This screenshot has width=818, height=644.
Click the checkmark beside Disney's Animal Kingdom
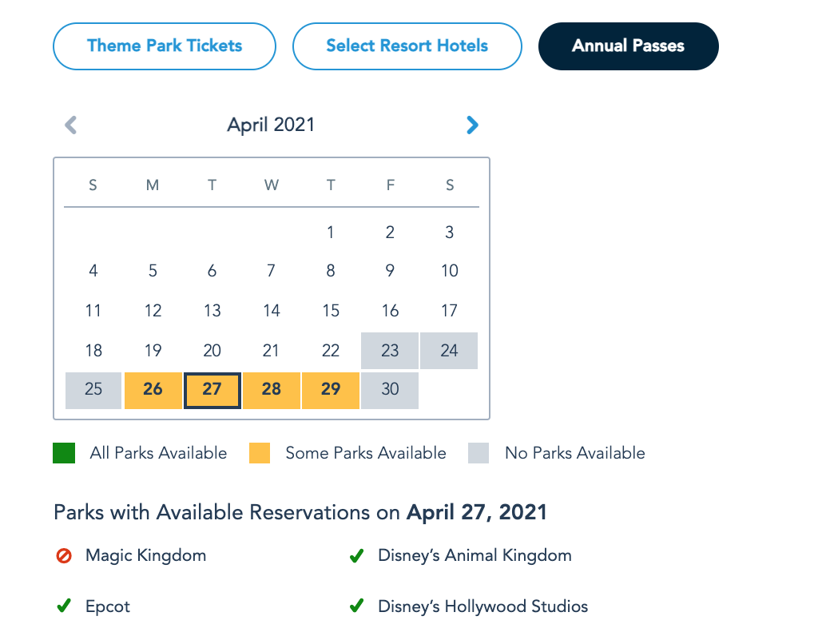[x=356, y=555]
